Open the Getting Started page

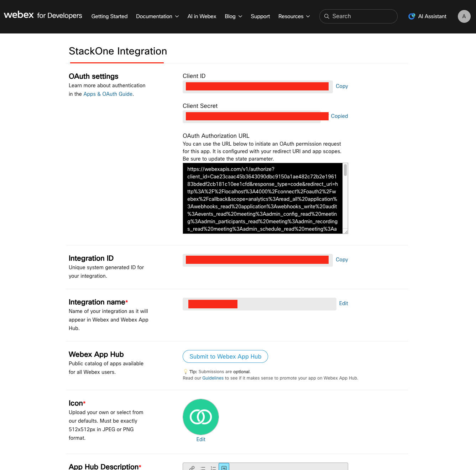point(109,16)
